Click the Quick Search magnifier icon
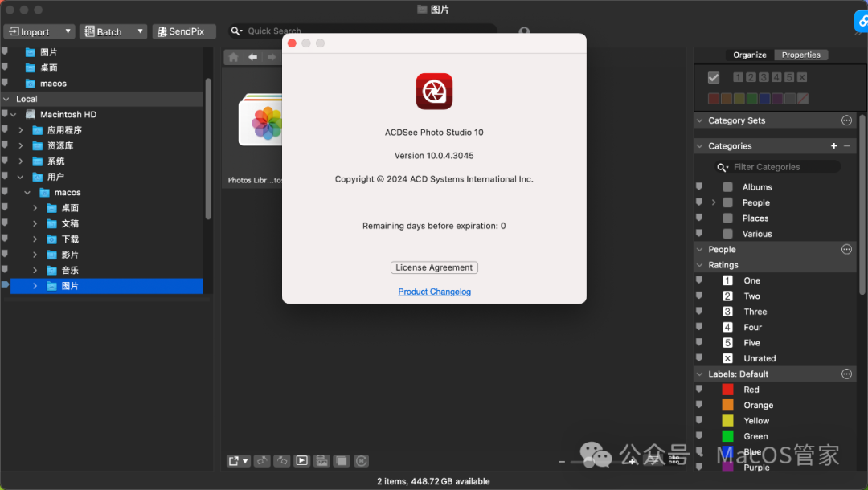868x490 pixels. [236, 31]
